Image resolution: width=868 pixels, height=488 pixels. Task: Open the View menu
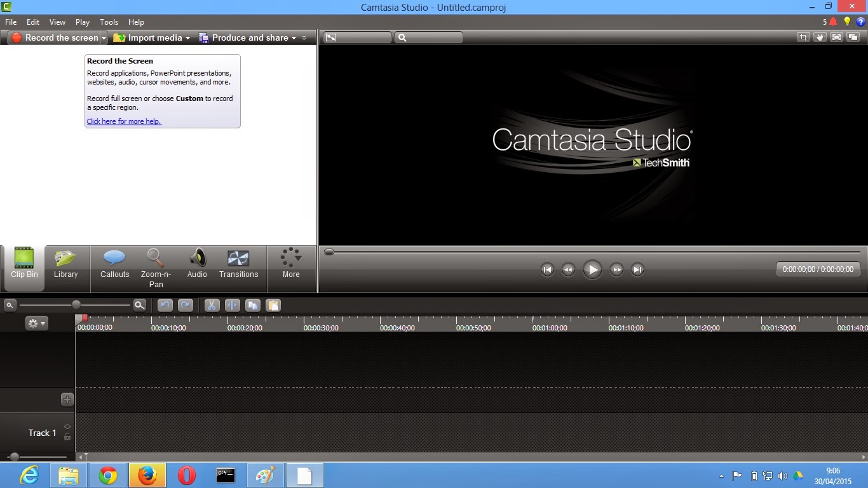(57, 22)
